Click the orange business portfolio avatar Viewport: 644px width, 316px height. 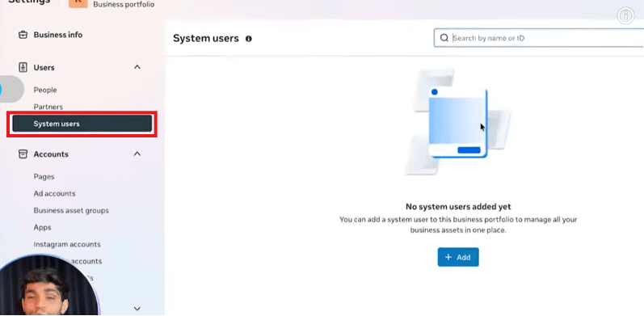78,4
